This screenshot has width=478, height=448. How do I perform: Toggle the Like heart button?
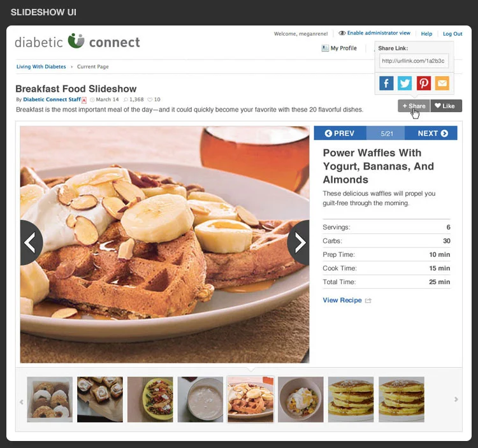click(x=446, y=106)
